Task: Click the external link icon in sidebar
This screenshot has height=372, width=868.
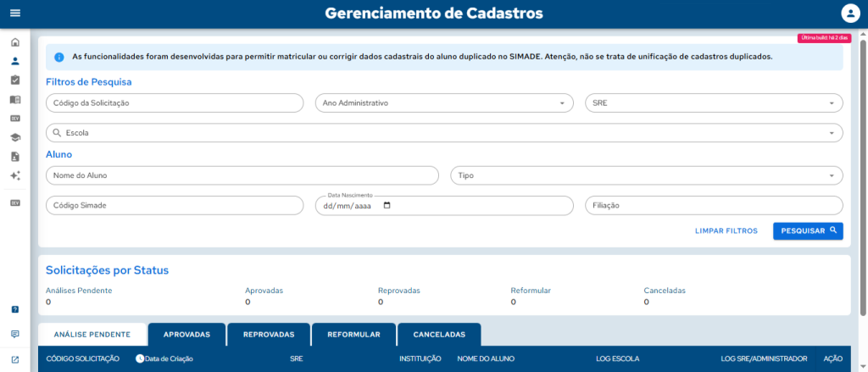Action: (x=14, y=359)
